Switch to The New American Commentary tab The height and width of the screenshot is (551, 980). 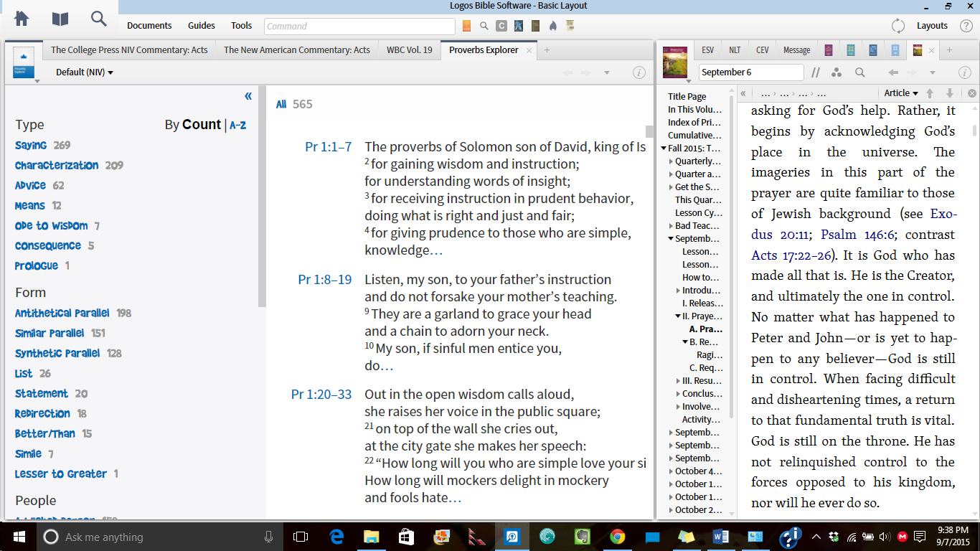pos(297,50)
